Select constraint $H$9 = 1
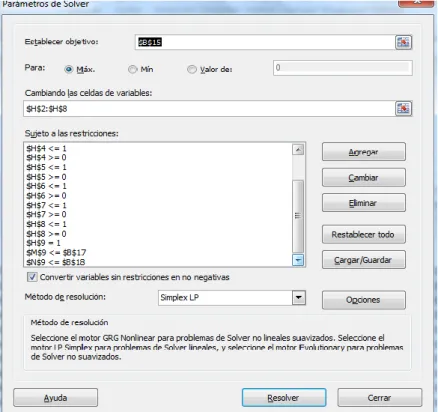Screen dimensions: 438x412 (43, 243)
